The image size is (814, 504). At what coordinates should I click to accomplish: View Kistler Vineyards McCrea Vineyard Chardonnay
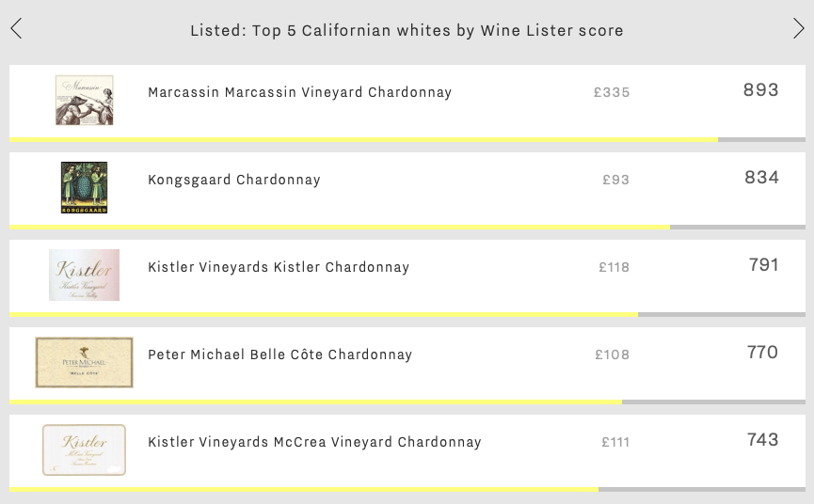pyautogui.click(x=314, y=442)
